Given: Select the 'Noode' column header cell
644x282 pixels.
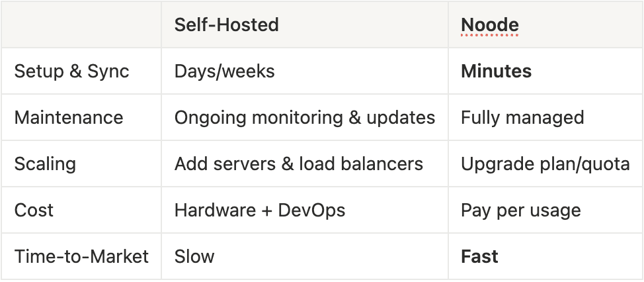Looking at the screenshot, I should click(x=489, y=25).
